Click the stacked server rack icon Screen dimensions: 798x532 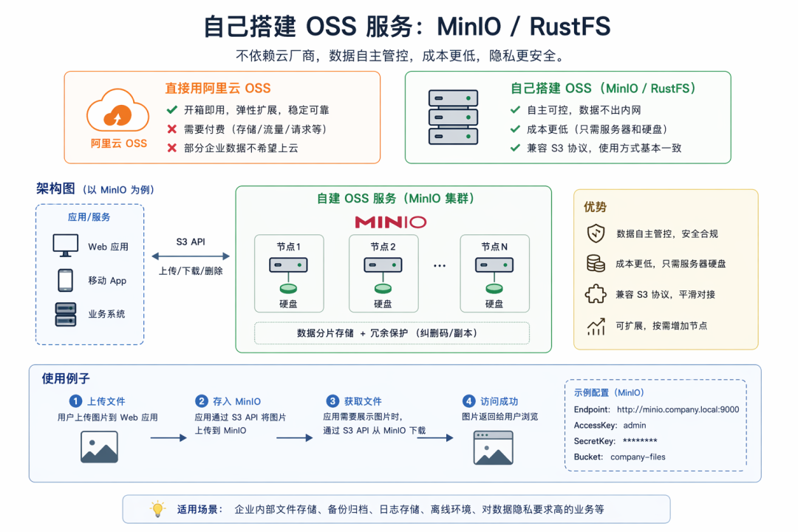pos(453,117)
